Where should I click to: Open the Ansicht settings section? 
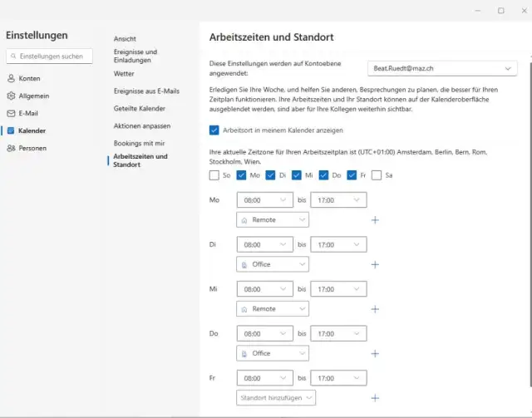125,39
